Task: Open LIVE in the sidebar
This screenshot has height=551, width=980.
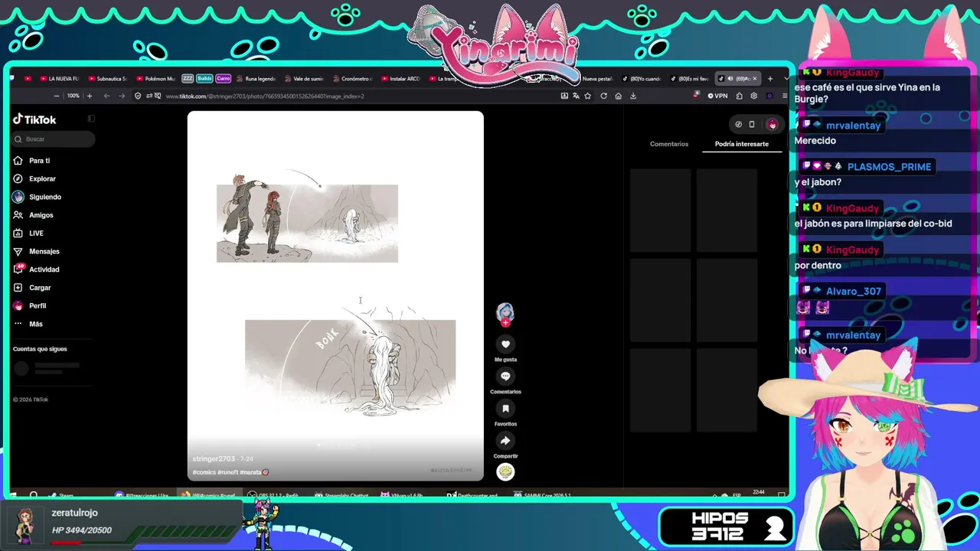Action: 28,233
